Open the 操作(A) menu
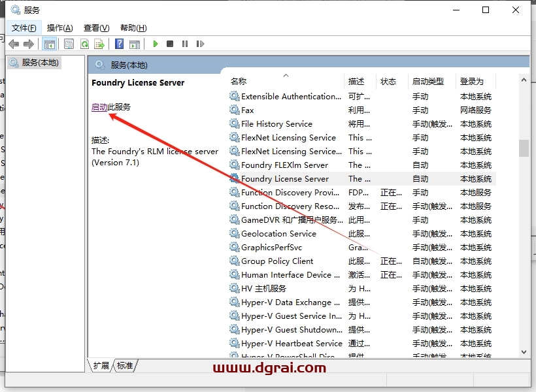 pos(59,27)
